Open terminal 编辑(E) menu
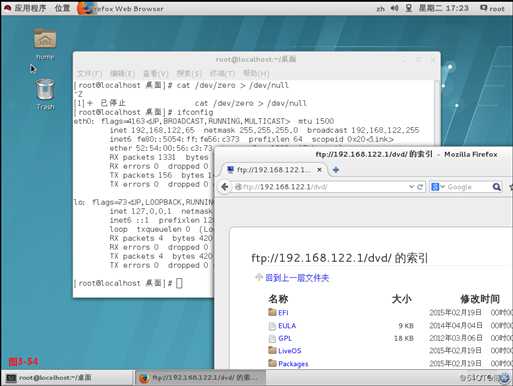Viewport: 513px width, 386px height. point(122,74)
